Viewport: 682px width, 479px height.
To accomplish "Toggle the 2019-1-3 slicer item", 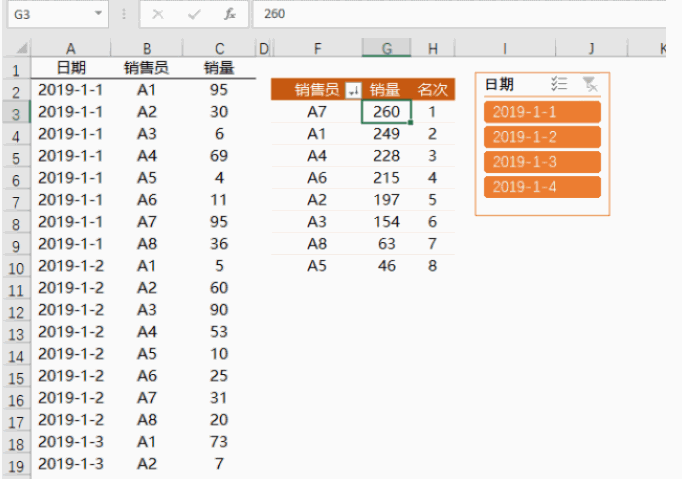I will coord(542,162).
